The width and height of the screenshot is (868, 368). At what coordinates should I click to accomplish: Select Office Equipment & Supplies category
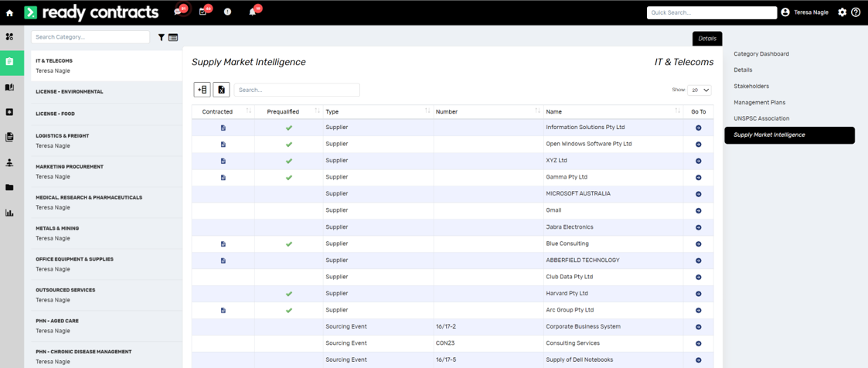tap(107, 264)
